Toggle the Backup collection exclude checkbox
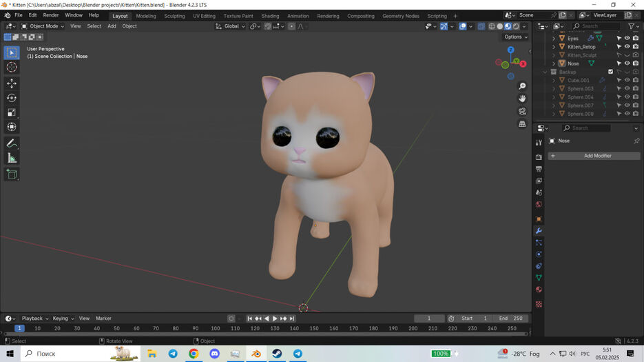This screenshot has width=644, height=362. pos(611,72)
